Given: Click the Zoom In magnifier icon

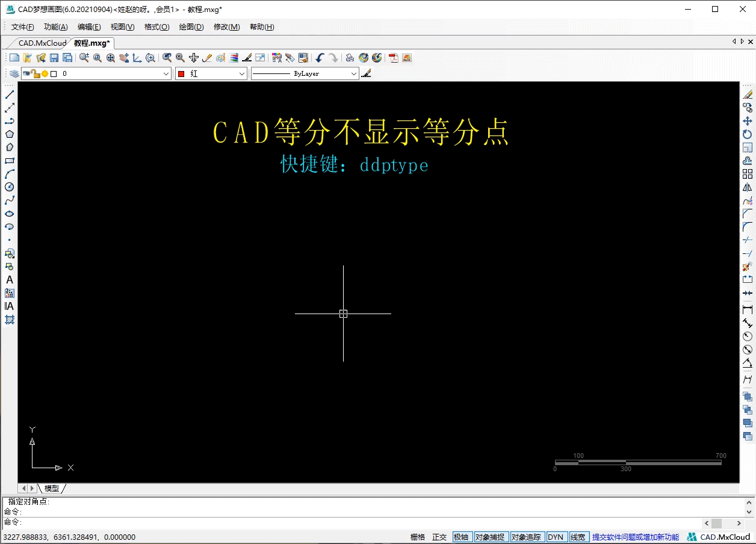Looking at the screenshot, I should (x=150, y=57).
